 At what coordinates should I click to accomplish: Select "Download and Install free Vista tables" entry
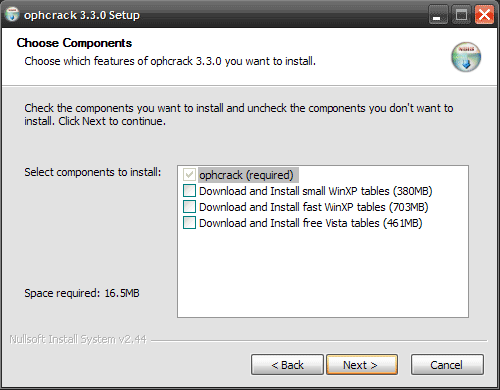click(x=311, y=223)
